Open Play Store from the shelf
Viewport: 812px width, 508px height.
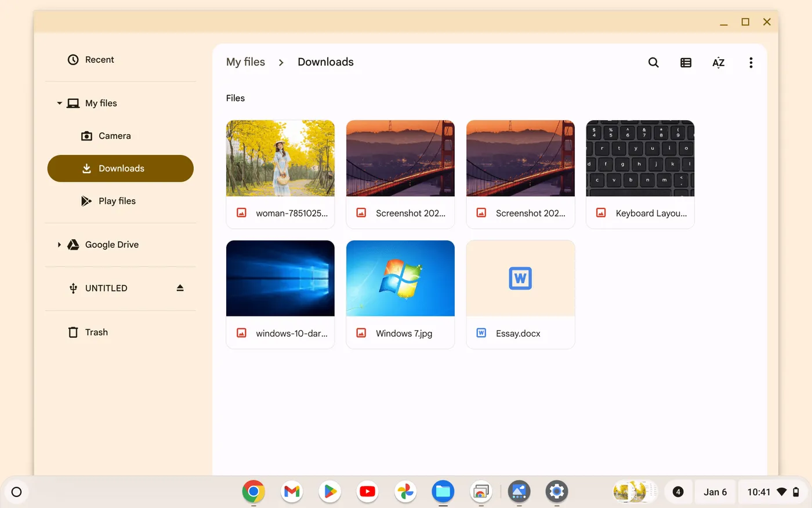pyautogui.click(x=329, y=492)
